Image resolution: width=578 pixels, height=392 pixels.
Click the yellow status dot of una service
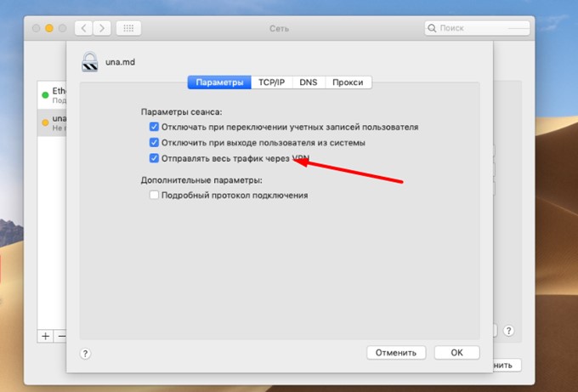[x=45, y=122]
